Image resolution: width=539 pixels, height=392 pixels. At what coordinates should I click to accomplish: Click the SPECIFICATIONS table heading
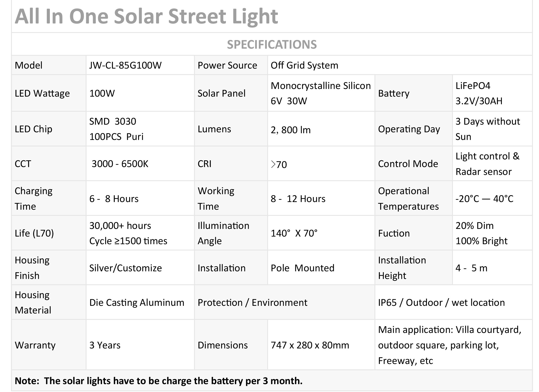click(x=272, y=44)
